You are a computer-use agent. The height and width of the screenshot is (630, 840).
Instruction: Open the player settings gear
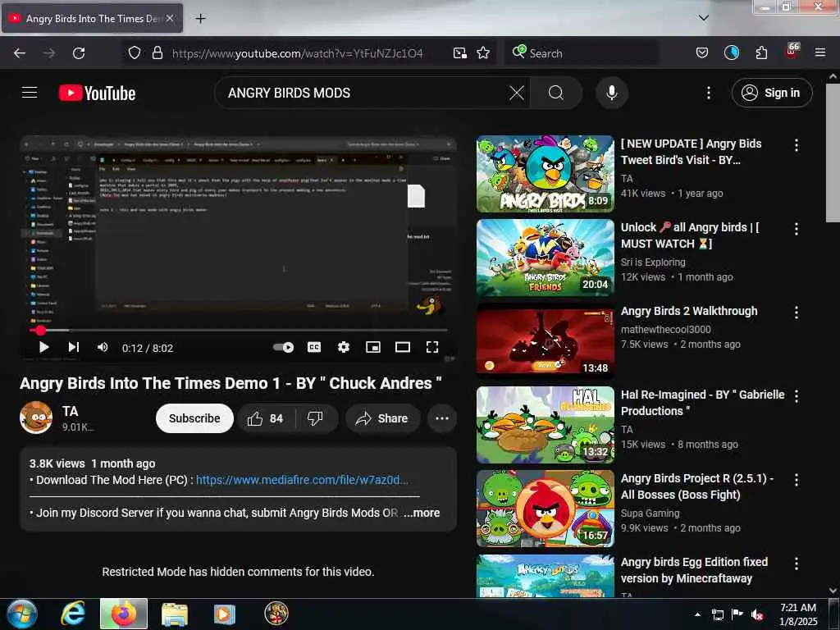pos(344,347)
